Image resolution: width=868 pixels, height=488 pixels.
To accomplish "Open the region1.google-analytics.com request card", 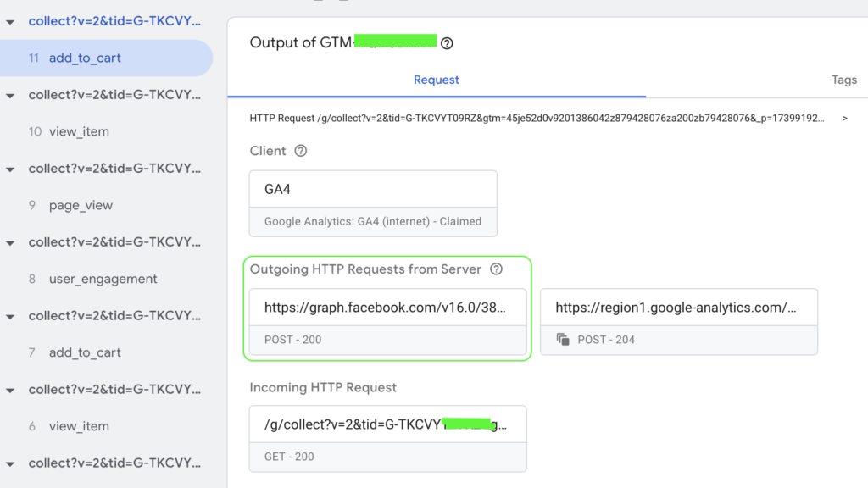I will pos(678,321).
